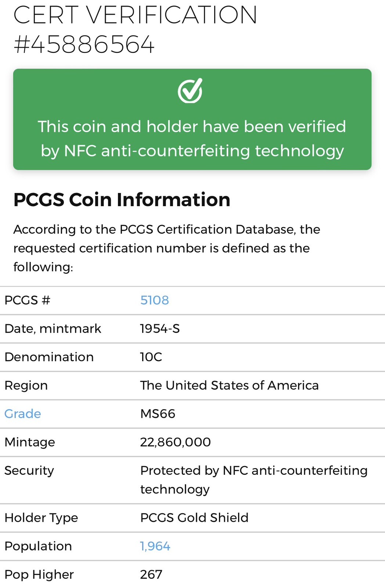Click the Date, mintmark row label
This screenshot has width=385, height=588.
pos(53,329)
